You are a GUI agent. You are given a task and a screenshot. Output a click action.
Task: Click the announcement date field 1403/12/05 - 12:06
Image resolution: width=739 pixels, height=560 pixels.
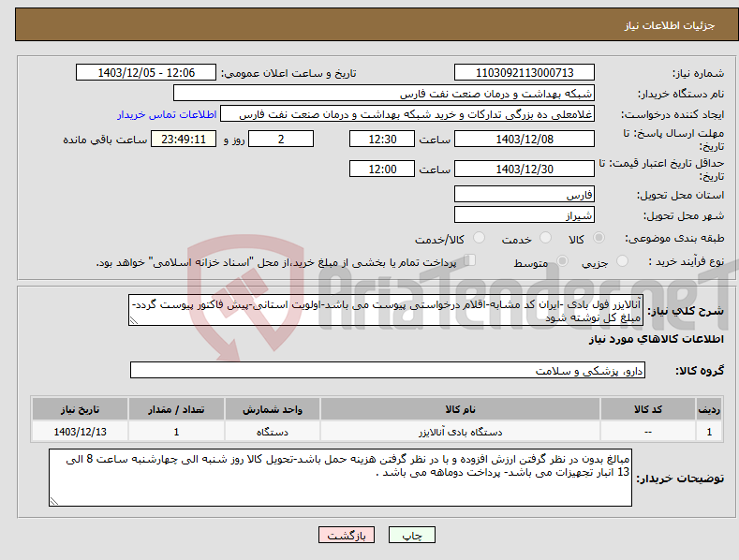coord(145,73)
